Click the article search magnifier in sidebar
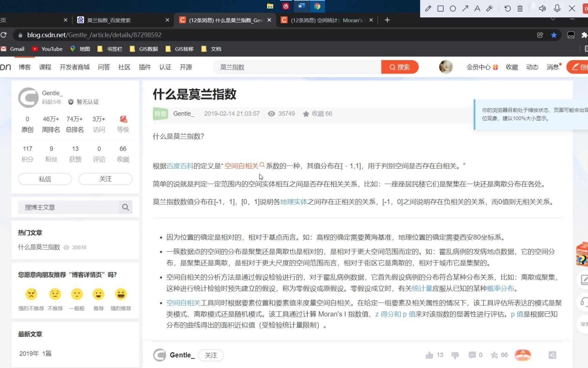 point(125,207)
